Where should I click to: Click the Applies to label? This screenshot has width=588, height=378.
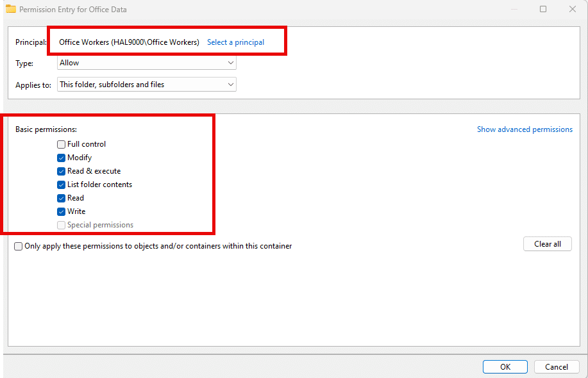tap(33, 85)
